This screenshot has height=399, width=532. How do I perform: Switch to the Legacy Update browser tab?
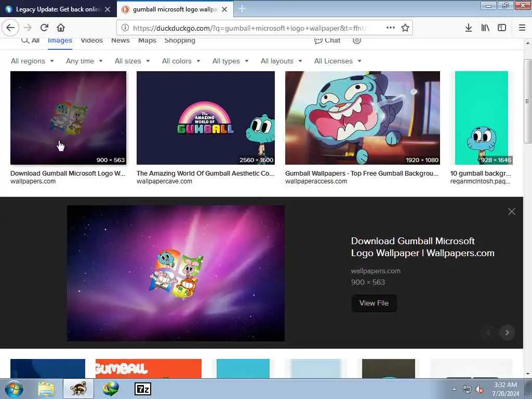point(58,9)
